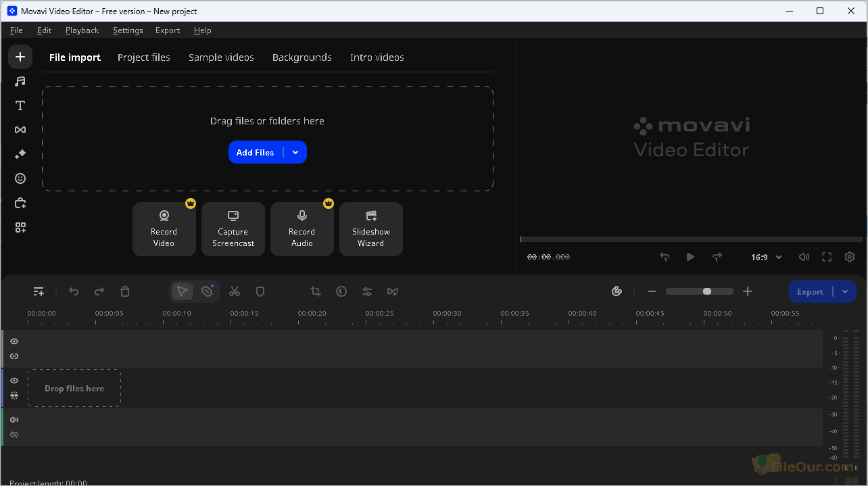Toggle the link icon on audio track
The height and width of the screenshot is (486, 868).
[14, 435]
